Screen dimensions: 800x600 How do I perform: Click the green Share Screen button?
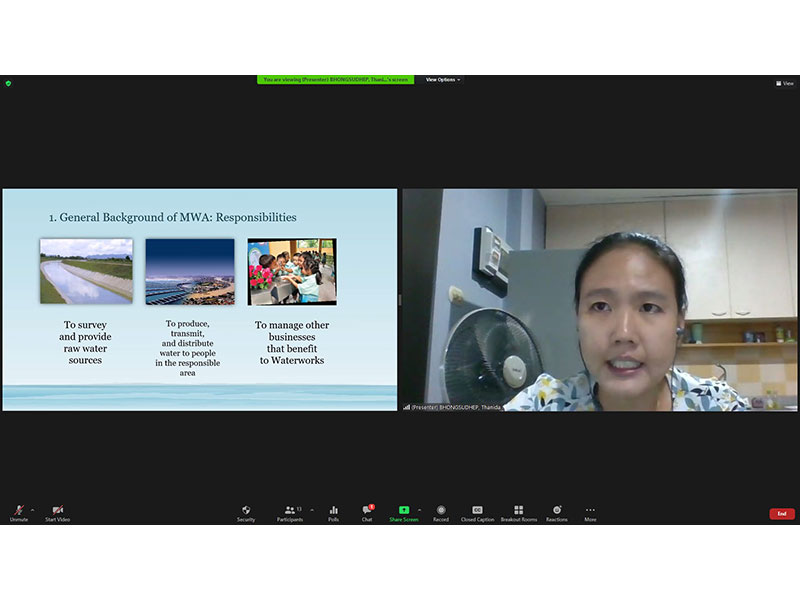pyautogui.click(x=404, y=511)
